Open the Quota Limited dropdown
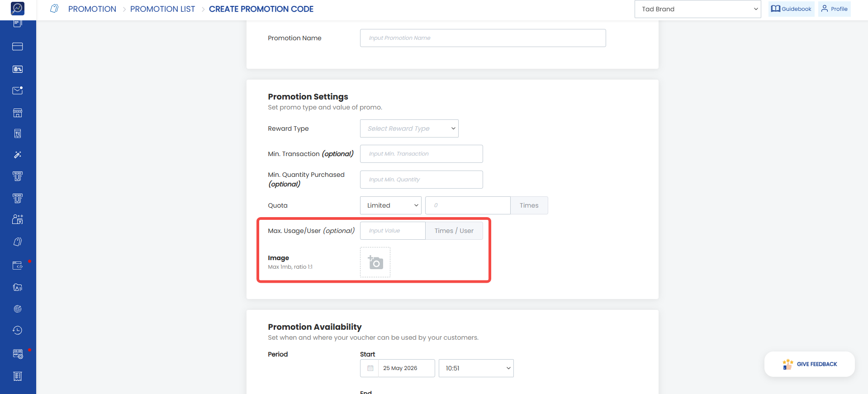The image size is (868, 394). click(391, 205)
